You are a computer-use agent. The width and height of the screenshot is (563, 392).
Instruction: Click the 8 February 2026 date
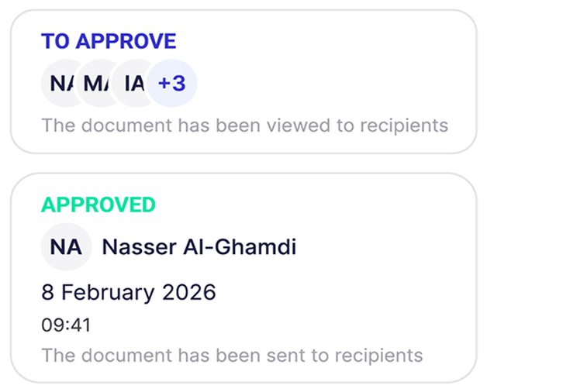pos(129,292)
